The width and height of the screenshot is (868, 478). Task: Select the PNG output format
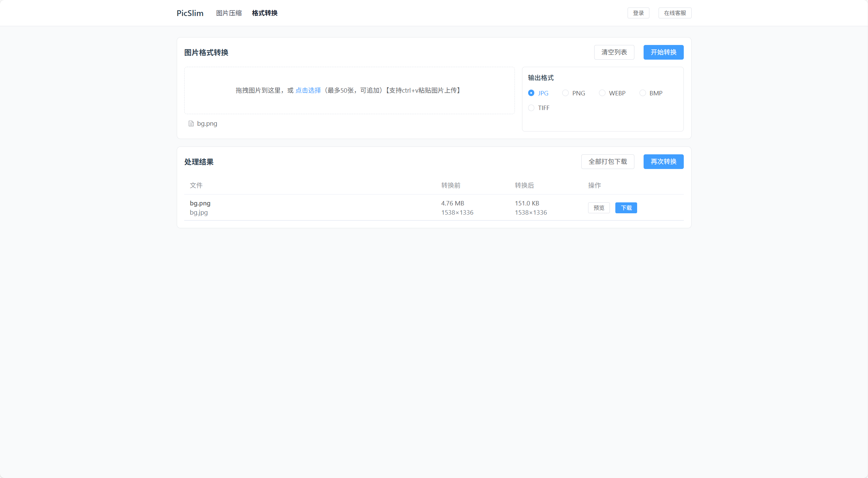point(566,93)
